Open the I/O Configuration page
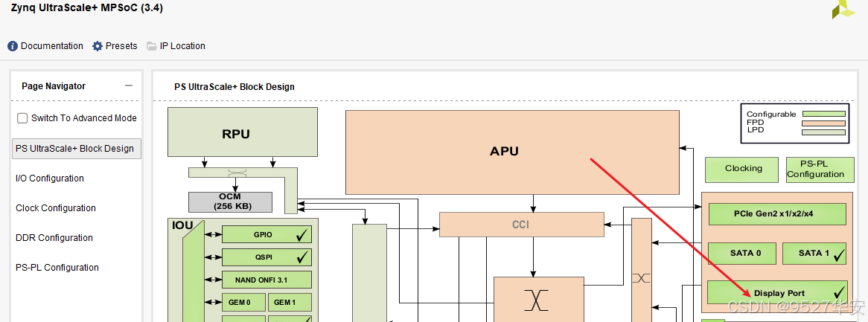This screenshot has height=322, width=868. [50, 178]
